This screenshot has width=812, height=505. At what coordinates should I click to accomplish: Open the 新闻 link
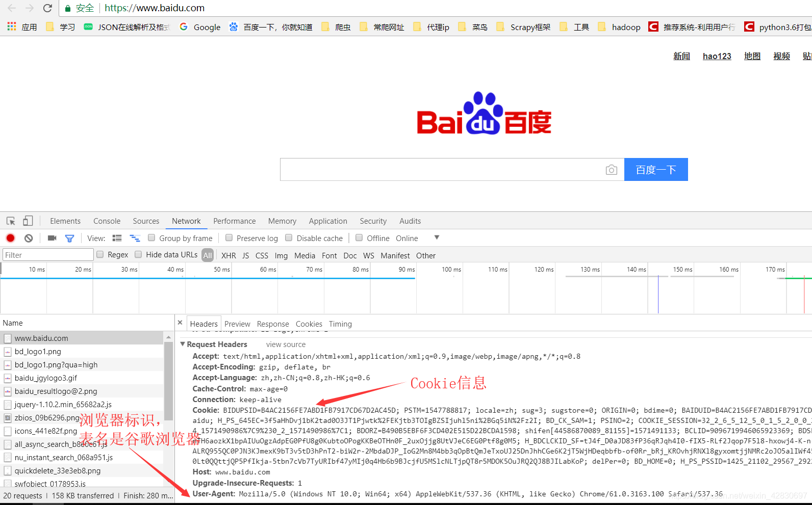tap(681, 56)
